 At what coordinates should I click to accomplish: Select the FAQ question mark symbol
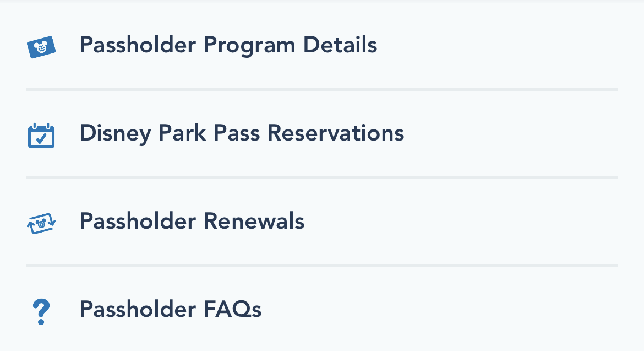click(41, 312)
